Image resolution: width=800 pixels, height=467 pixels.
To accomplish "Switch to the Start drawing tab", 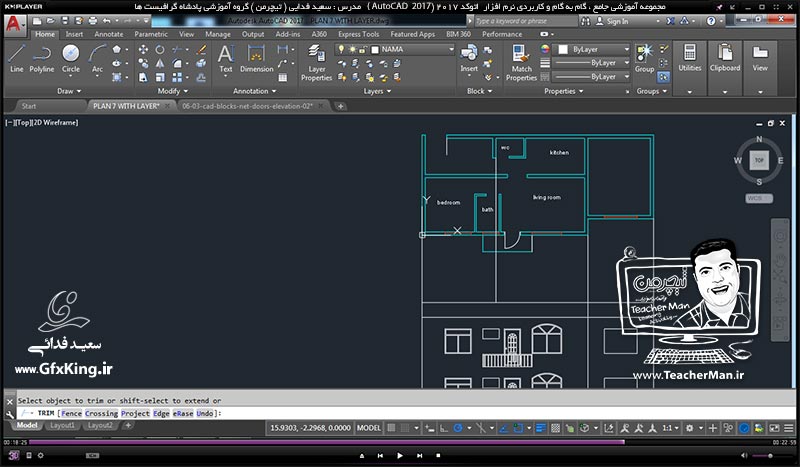I will point(29,106).
